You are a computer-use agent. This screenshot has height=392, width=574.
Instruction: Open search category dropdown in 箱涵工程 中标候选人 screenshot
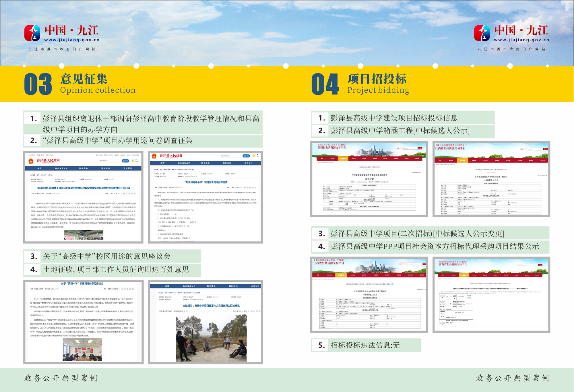click(523, 149)
